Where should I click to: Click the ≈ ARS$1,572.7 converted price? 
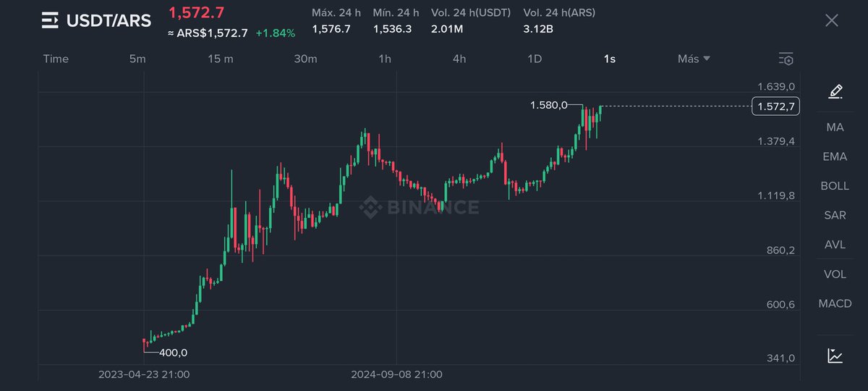point(208,33)
